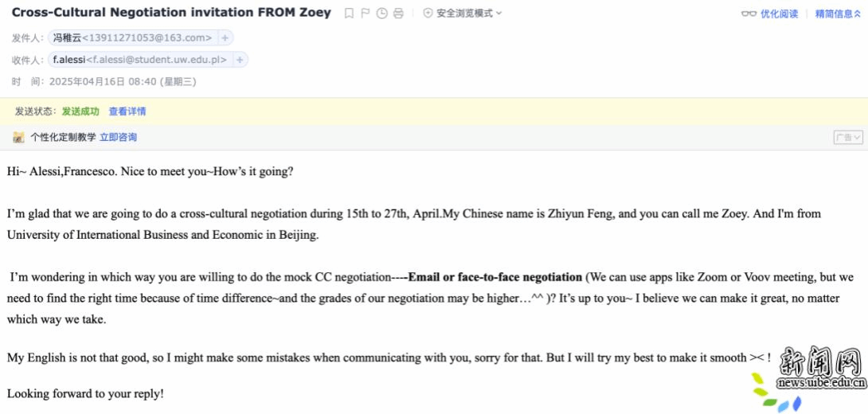Print the email using the printer icon
Viewport: 868px width, 414px height.
click(398, 14)
